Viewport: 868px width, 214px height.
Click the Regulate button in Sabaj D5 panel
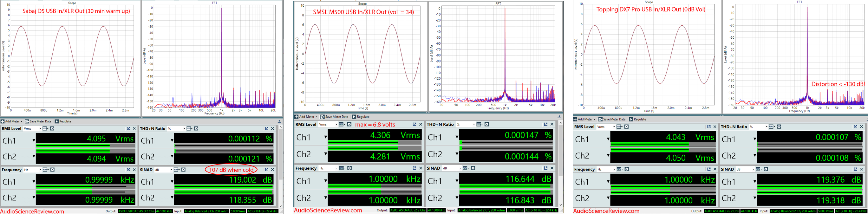click(x=63, y=121)
